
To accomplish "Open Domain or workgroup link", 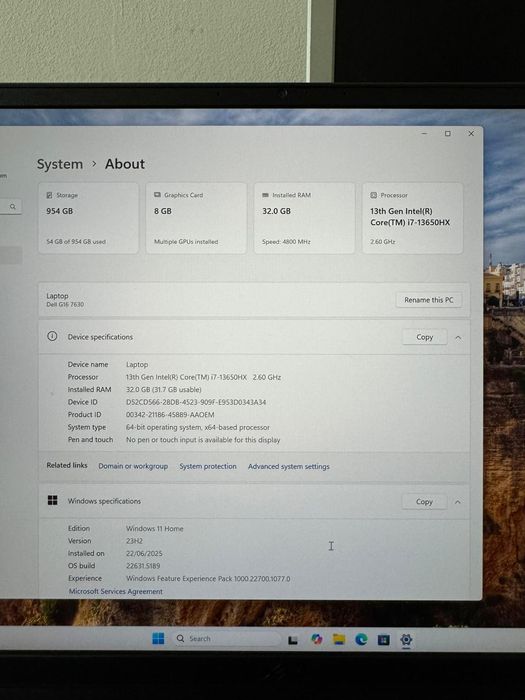I will 133,466.
